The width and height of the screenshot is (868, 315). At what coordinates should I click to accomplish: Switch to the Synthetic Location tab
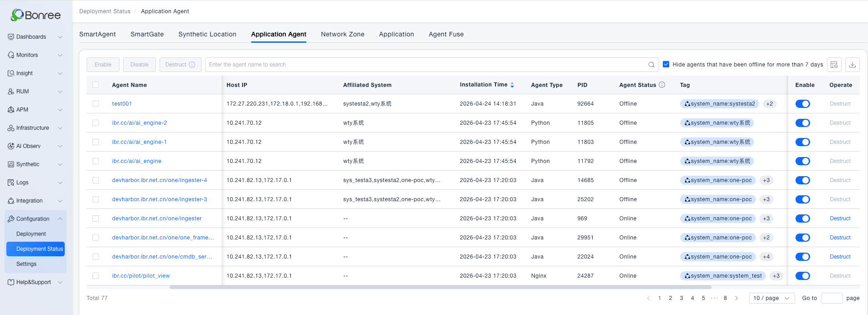(x=207, y=34)
